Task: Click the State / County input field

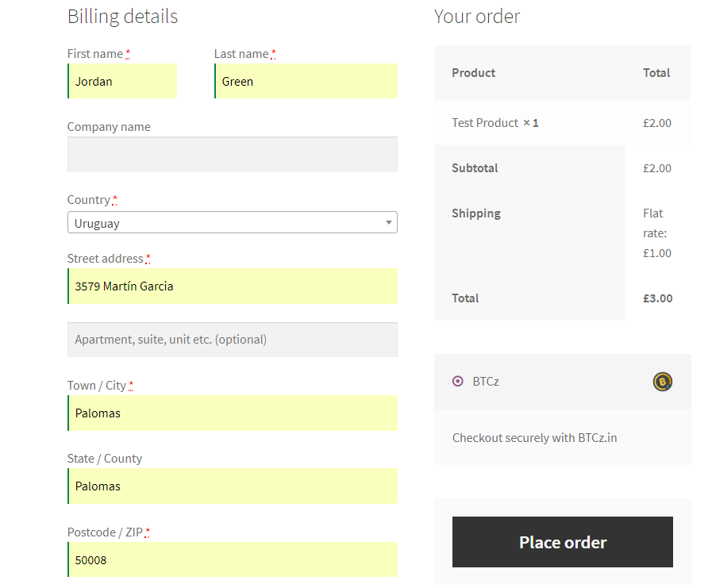Action: [233, 486]
